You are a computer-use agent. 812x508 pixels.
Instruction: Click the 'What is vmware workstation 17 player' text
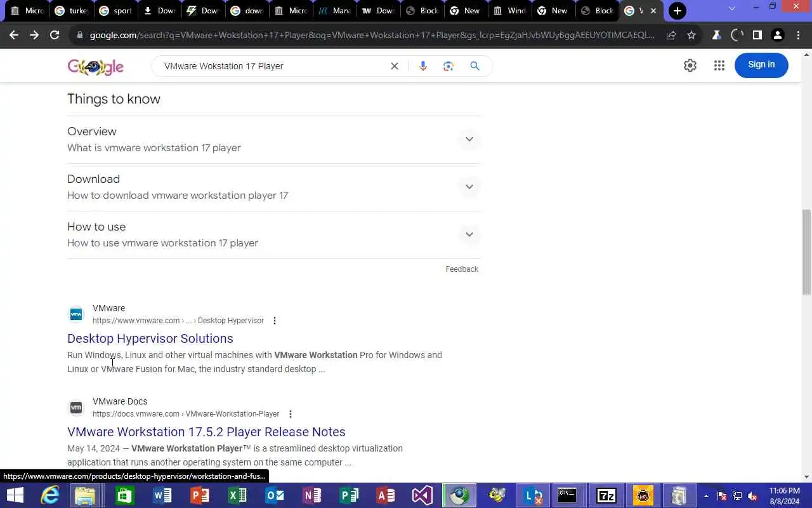[x=154, y=148]
